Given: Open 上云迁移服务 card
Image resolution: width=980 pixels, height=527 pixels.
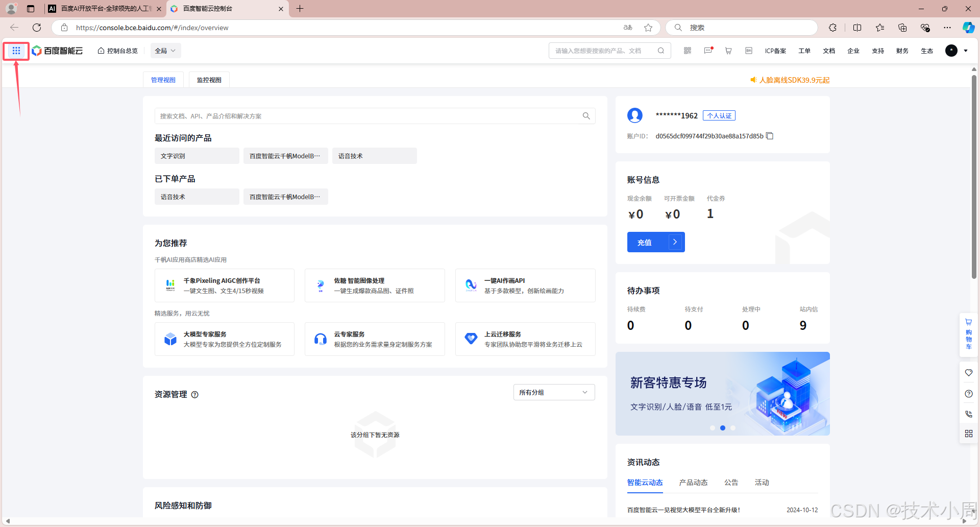Looking at the screenshot, I should 525,339.
